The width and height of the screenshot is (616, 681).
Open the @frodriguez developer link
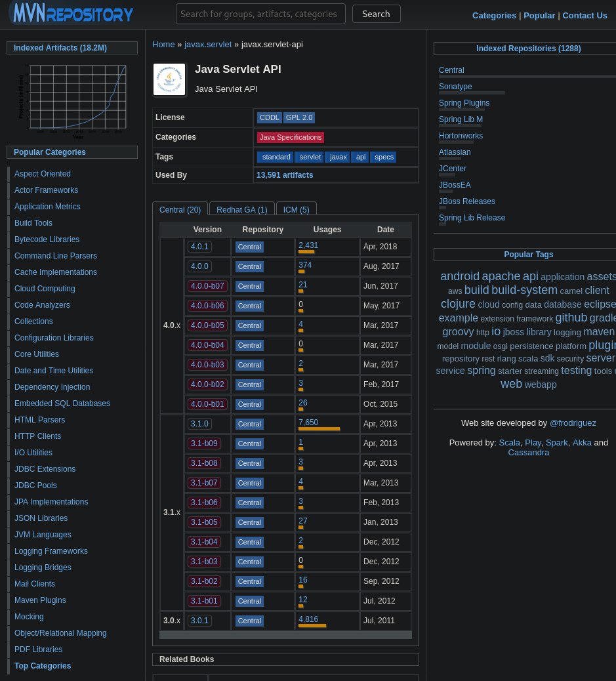573,423
